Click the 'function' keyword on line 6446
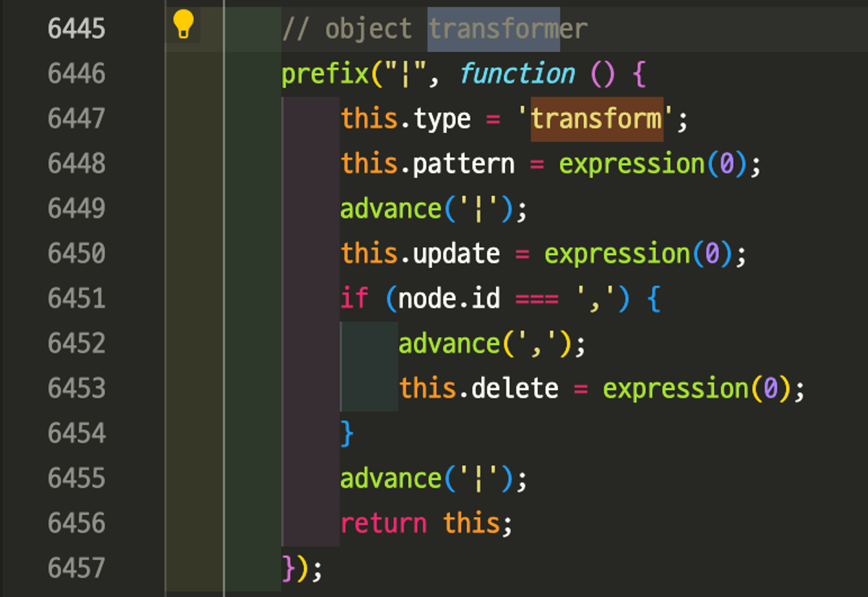Viewport: 868px width, 597px height. [x=517, y=74]
